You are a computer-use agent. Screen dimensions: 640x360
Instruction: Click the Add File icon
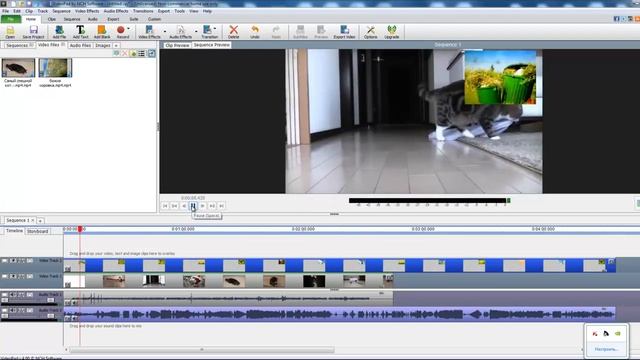click(x=59, y=32)
